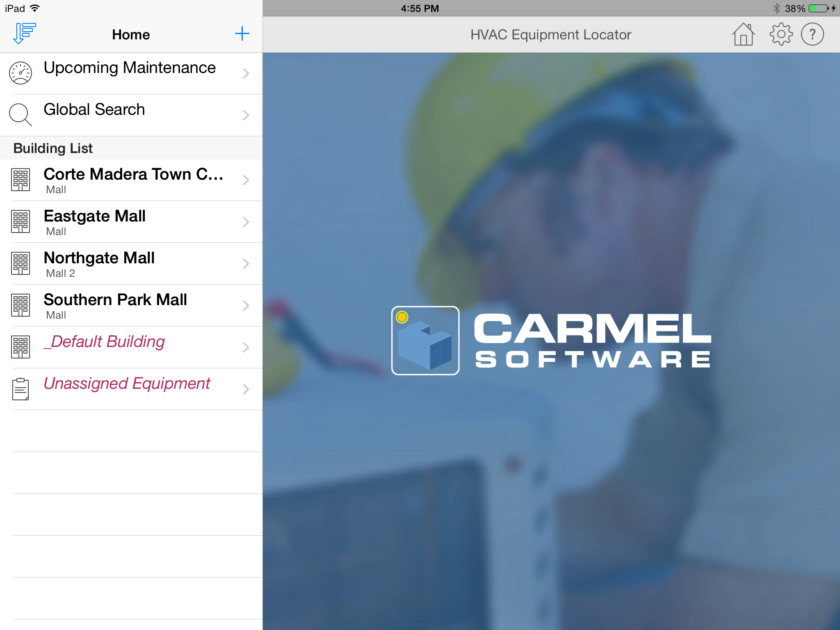
Task: Open the Northgate Mall row chevron
Action: tap(246, 264)
